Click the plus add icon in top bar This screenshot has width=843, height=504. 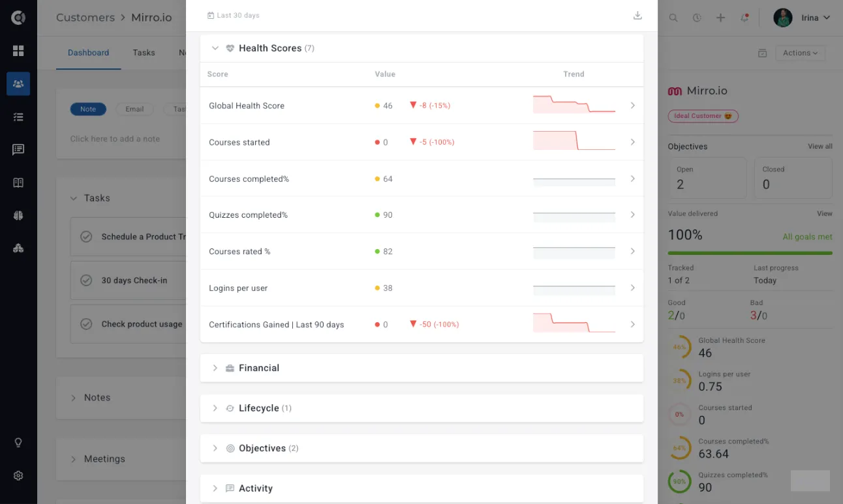click(x=720, y=18)
